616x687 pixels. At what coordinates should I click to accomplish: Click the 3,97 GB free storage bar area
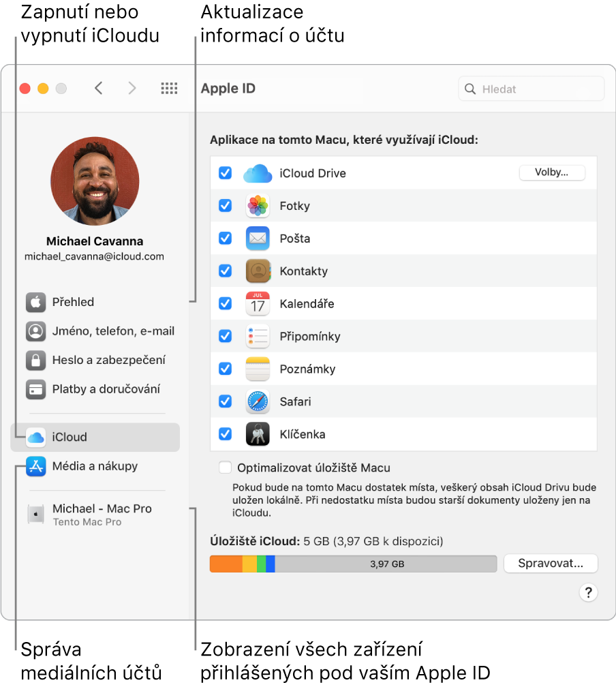pos(386,564)
